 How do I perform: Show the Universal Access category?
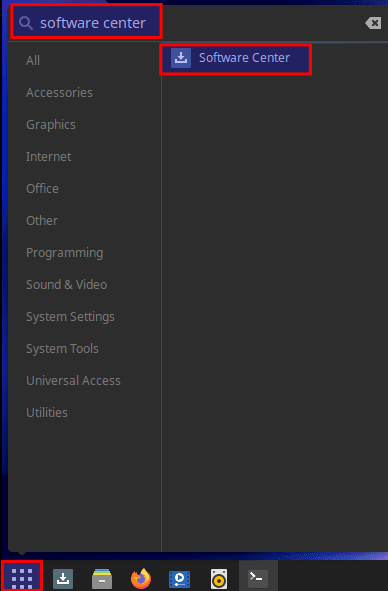(73, 381)
